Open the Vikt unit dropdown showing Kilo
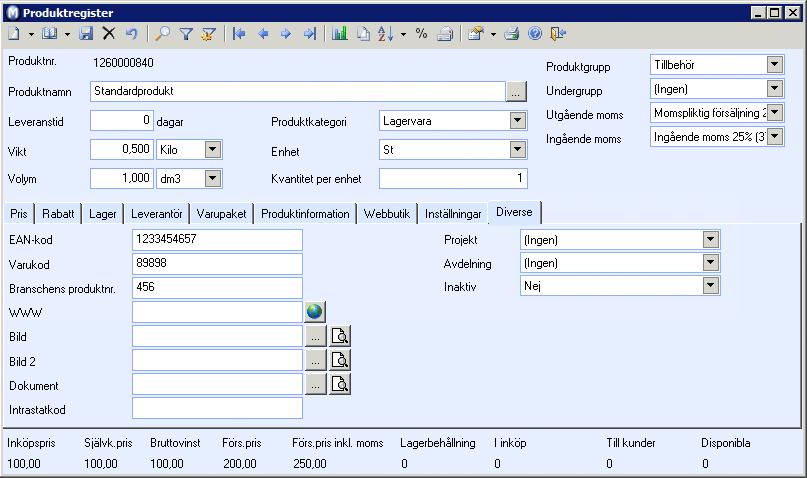 coord(213,150)
